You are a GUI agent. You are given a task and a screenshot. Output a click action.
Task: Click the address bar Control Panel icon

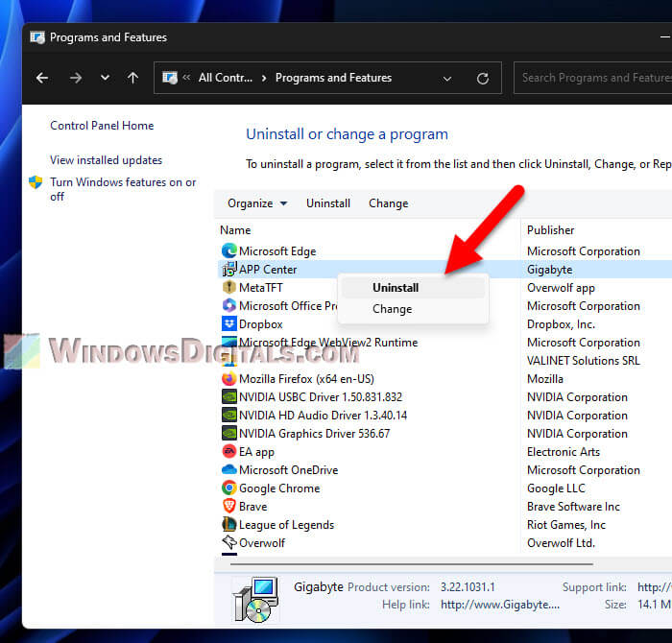(170, 78)
